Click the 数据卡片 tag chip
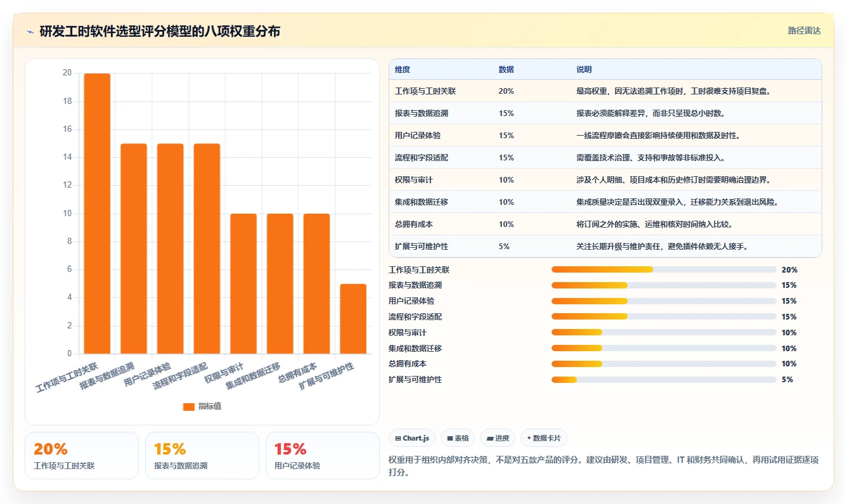The width and height of the screenshot is (847, 504). click(x=544, y=438)
